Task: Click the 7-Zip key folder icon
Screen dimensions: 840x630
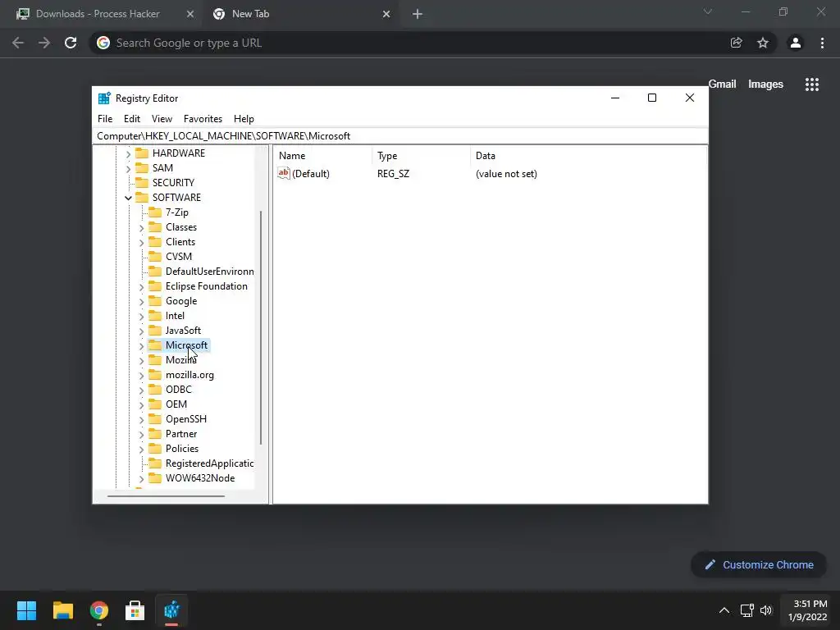Action: [x=155, y=212]
